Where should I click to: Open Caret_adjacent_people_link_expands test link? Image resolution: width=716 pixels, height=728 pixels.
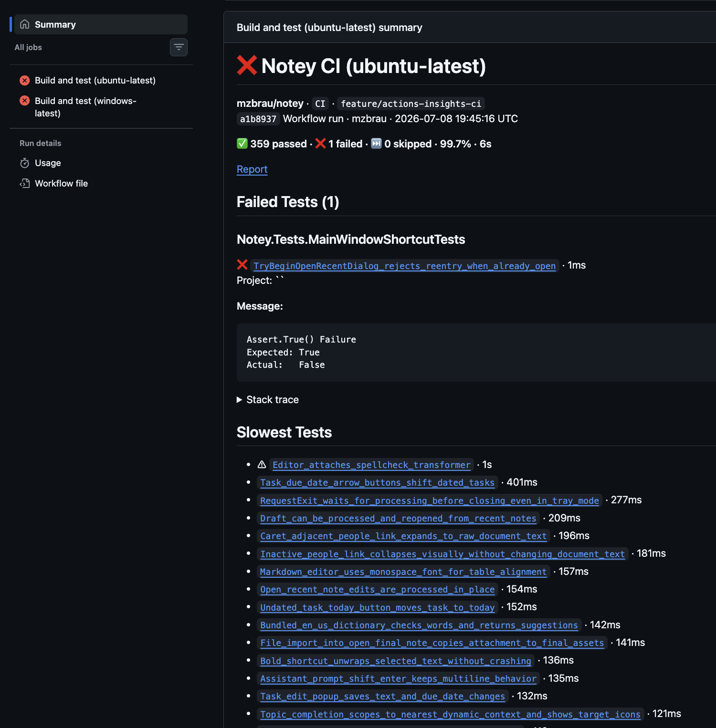pos(403,536)
